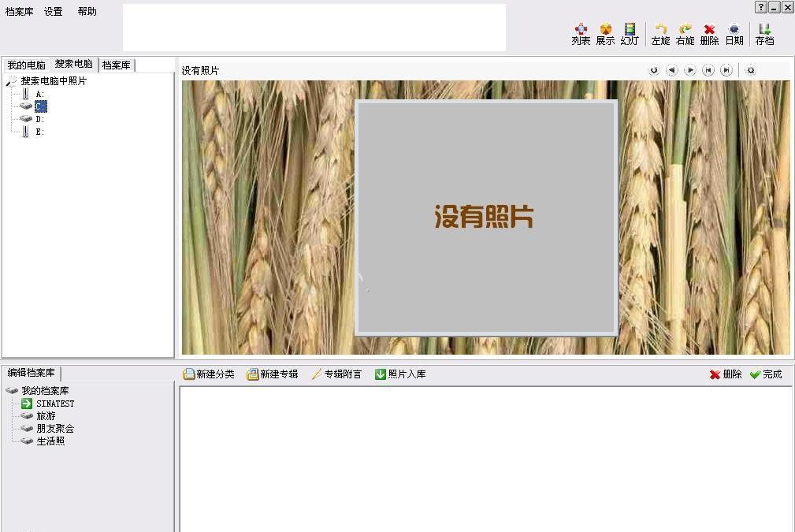Click the 列表 list view icon
Screen dimensions: 795x532
[581, 34]
